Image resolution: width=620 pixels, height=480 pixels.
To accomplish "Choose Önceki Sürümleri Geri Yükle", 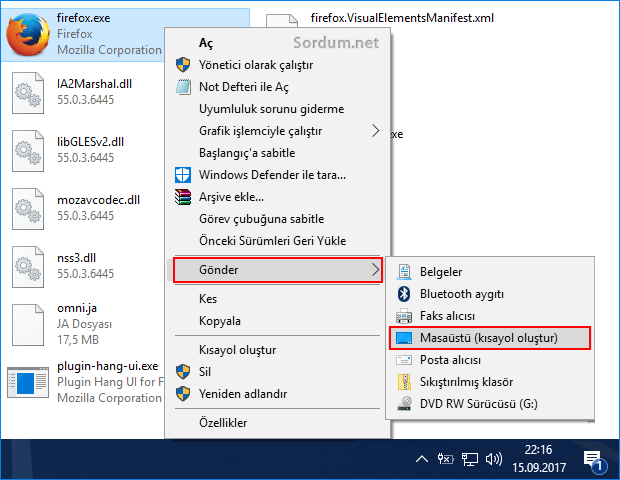I will coord(278,241).
